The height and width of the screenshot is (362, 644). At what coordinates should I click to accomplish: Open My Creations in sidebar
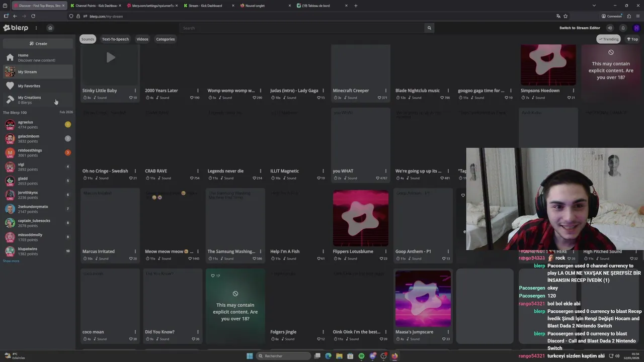[38, 100]
